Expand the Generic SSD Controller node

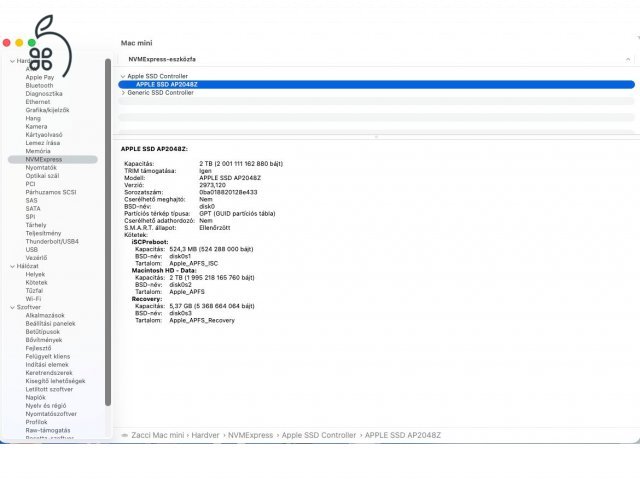(x=123, y=93)
